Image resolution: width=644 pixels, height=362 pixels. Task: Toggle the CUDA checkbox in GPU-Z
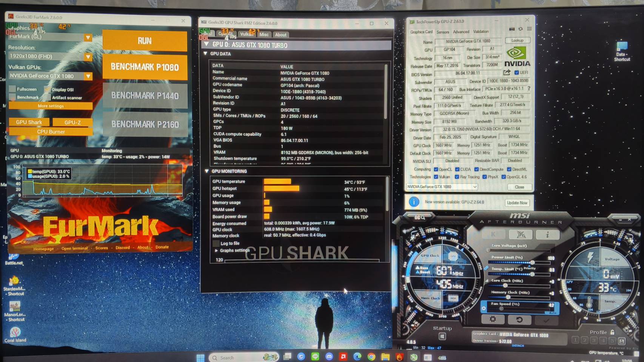(x=457, y=169)
